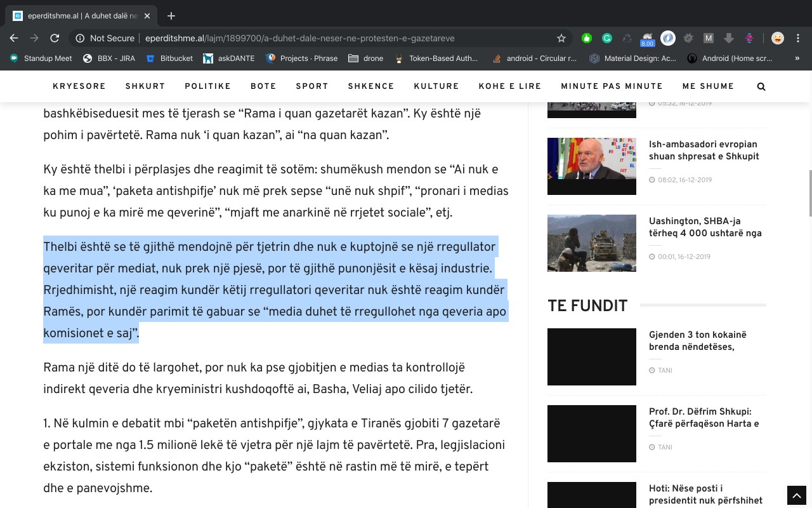
Task: Open Prof. Dr. Dëfrim Shkupi article
Action: click(704, 417)
